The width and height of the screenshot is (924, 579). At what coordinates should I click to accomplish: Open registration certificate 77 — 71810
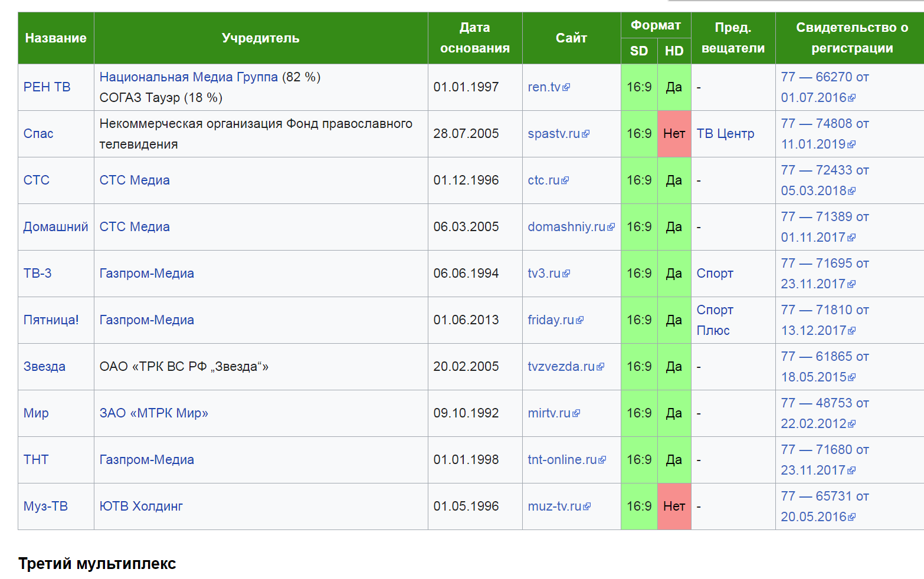pos(825,320)
